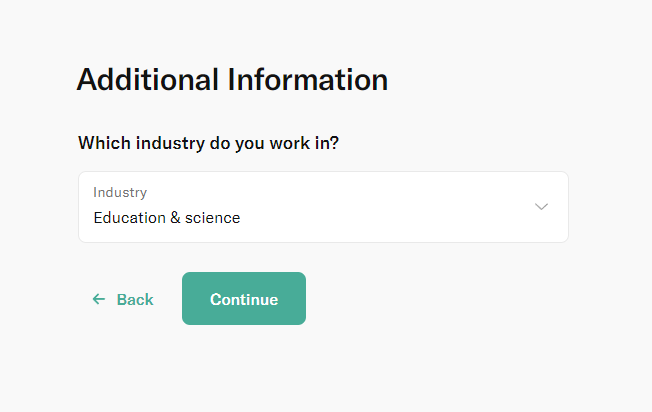Click the small "Industry" field label
The width and height of the screenshot is (652, 412).
click(120, 192)
